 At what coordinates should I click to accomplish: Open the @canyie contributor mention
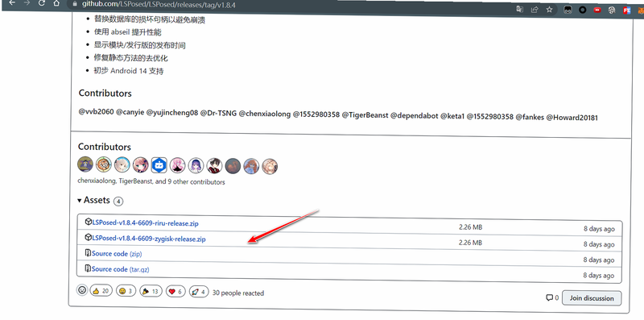tap(130, 113)
